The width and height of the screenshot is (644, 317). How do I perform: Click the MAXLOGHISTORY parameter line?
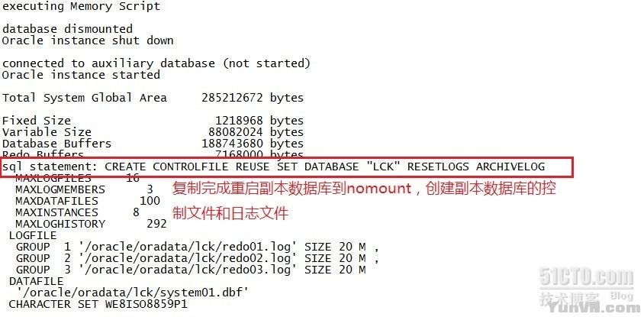pyautogui.click(x=90, y=224)
